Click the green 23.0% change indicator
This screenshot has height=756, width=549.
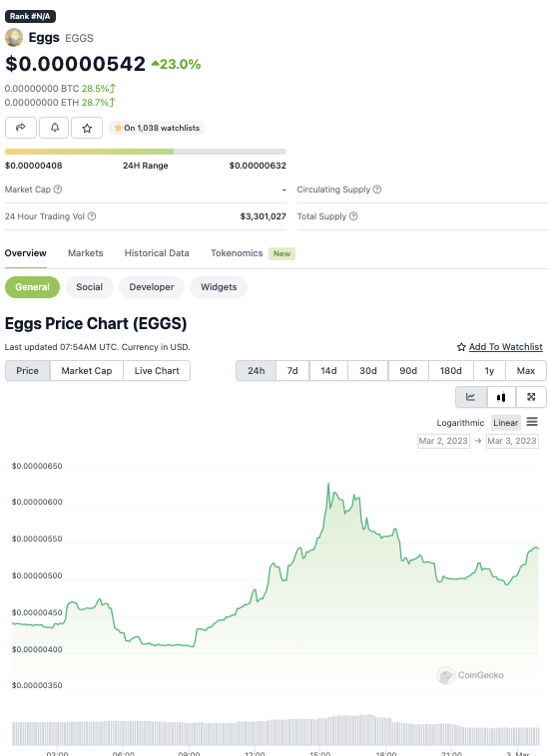click(176, 64)
